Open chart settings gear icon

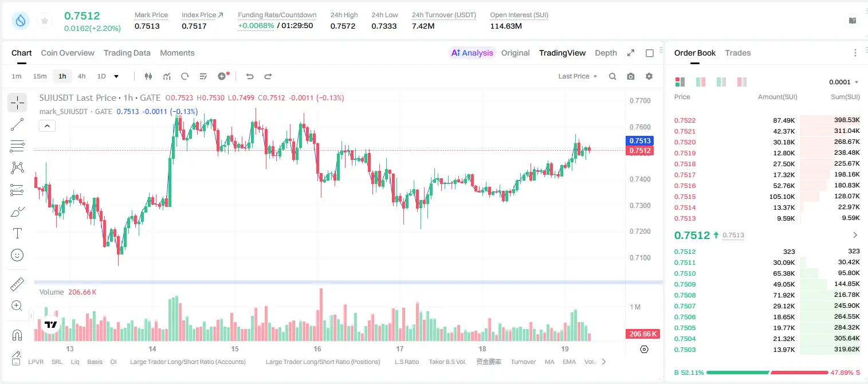coord(649,76)
